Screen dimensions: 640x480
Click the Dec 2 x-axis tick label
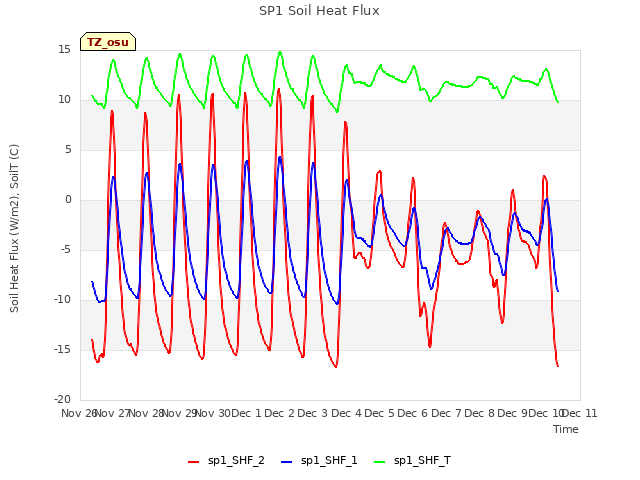pos(280,413)
